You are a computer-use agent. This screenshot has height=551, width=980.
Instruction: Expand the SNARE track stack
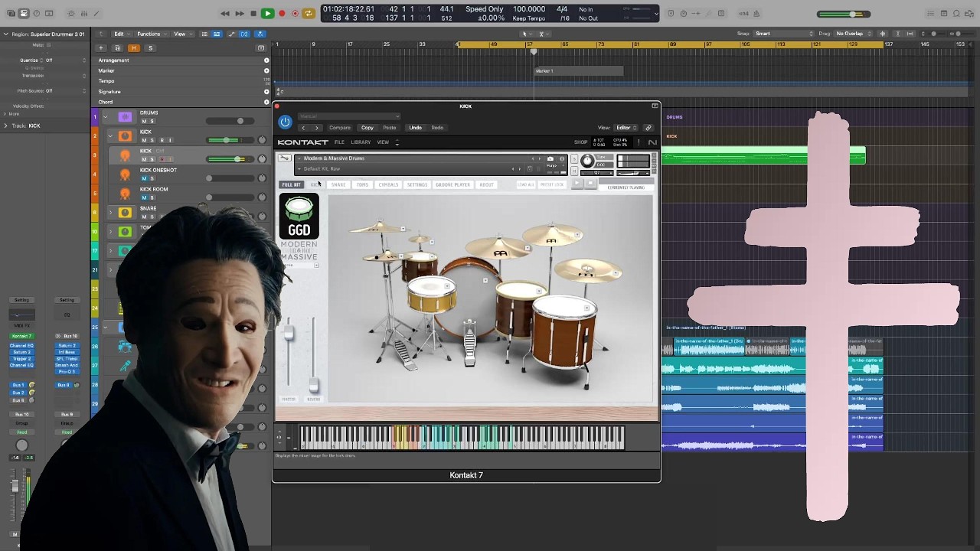pyautogui.click(x=110, y=212)
